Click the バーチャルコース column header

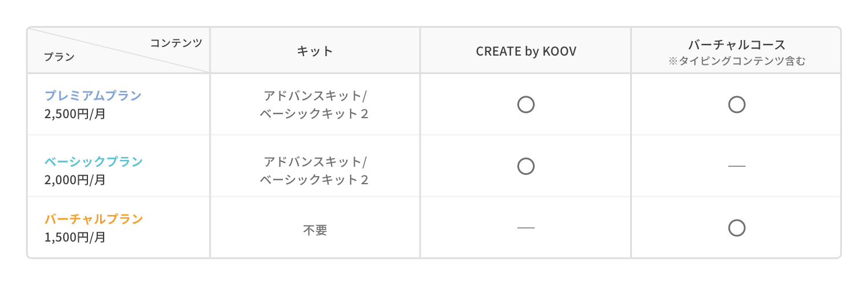pos(737,45)
